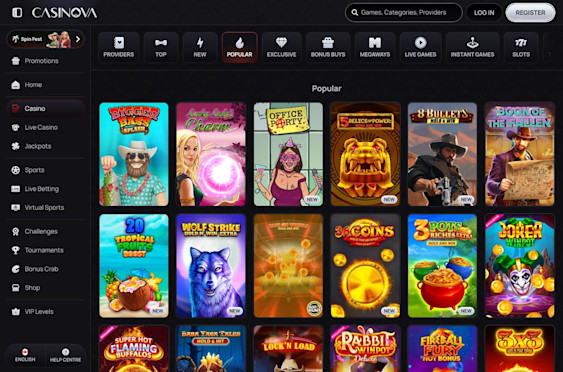Open Super Hot Flaming Buffalos game
The width and height of the screenshot is (563, 372).
(134, 349)
